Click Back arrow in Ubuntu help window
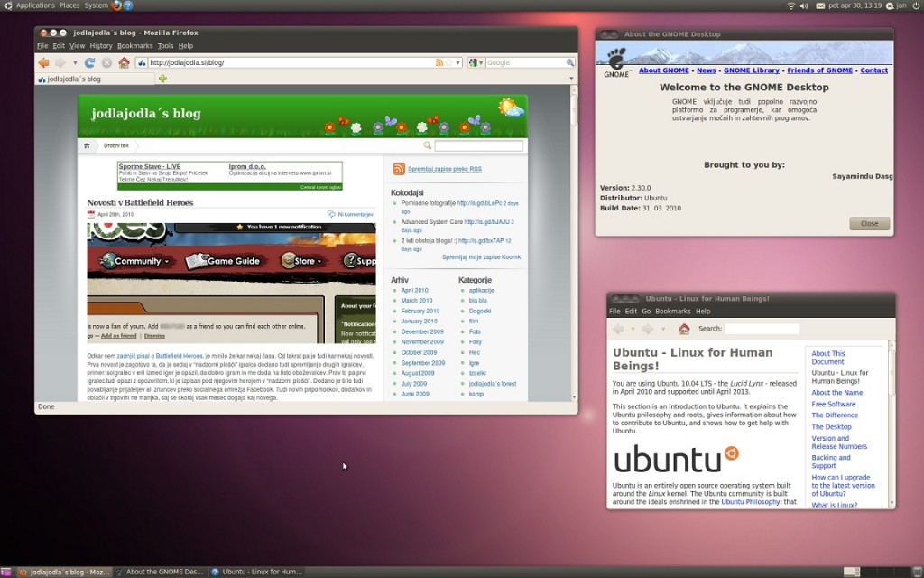Screen dimensions: 924x578 click(617, 329)
